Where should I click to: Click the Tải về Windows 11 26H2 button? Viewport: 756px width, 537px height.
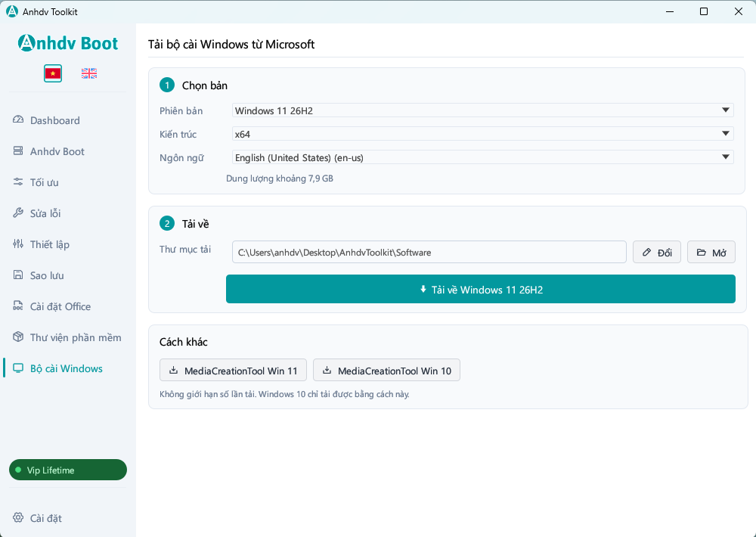coord(480,289)
